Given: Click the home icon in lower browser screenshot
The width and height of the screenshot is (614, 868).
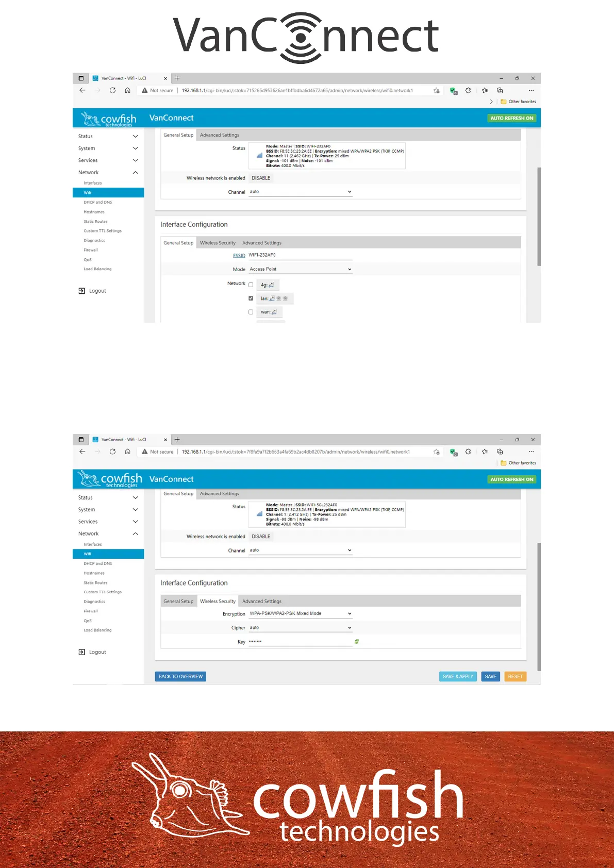Looking at the screenshot, I should [x=127, y=452].
